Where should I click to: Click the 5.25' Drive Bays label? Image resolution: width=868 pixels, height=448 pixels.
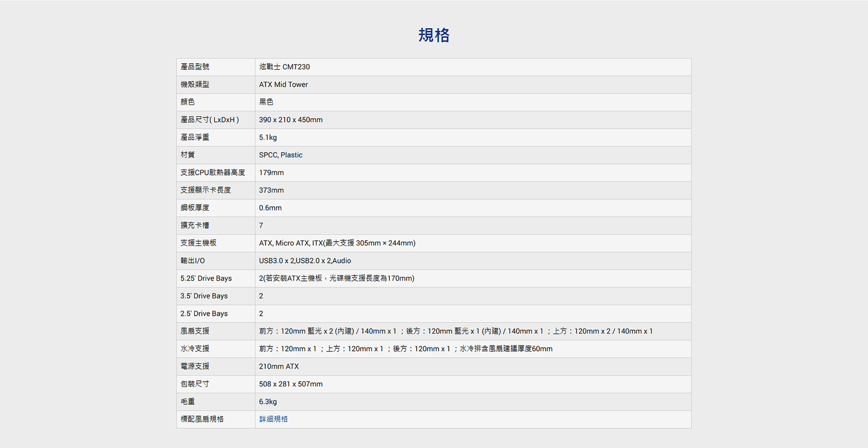coord(206,278)
